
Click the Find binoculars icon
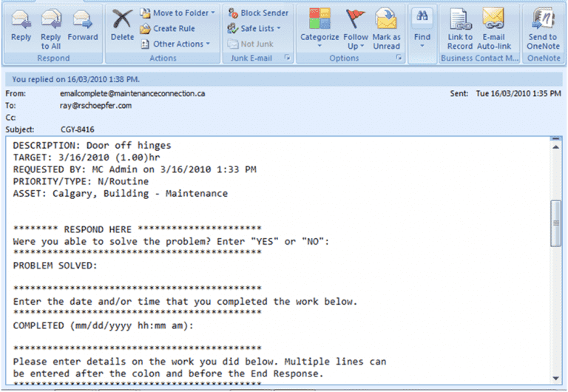[422, 17]
